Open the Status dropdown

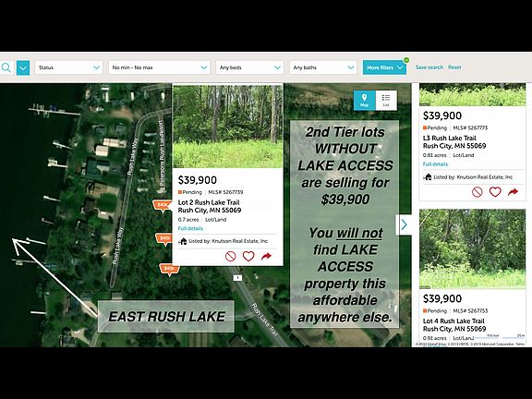[69, 67]
